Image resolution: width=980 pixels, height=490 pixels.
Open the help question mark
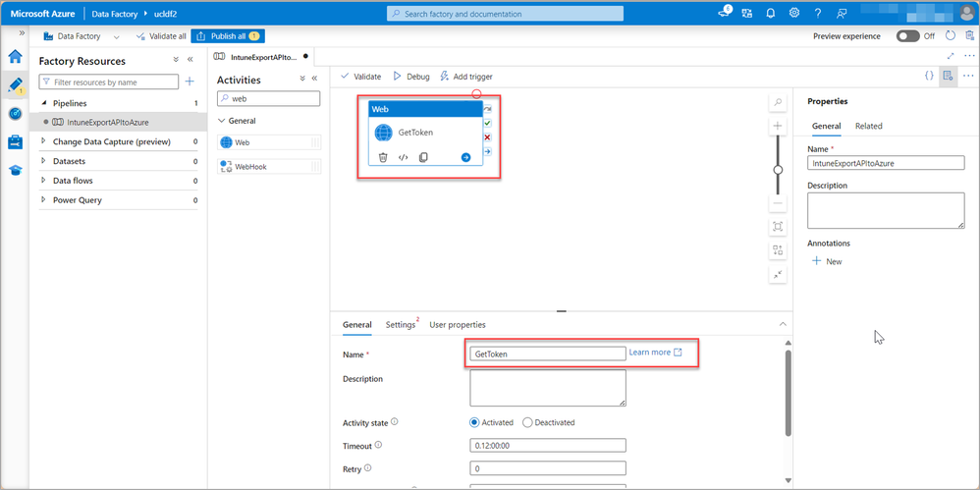[x=818, y=13]
